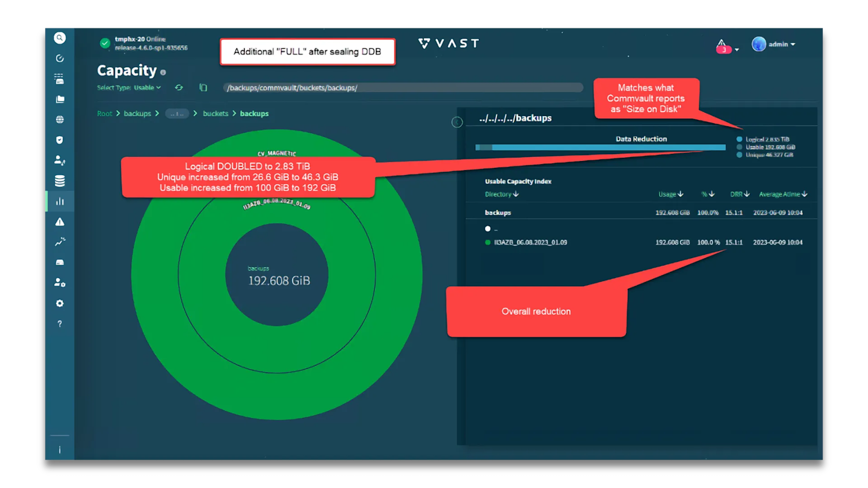
Task: Click the 'Usable Capacity Index' heading
Action: [518, 181]
